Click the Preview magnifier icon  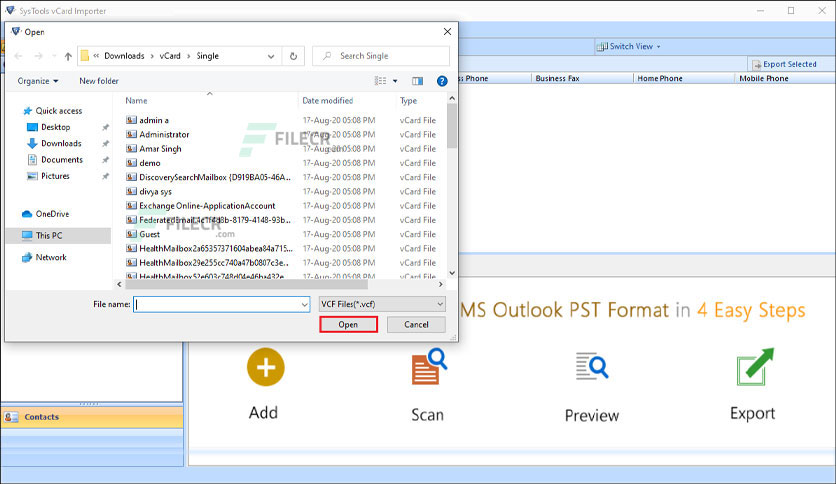[x=592, y=366]
